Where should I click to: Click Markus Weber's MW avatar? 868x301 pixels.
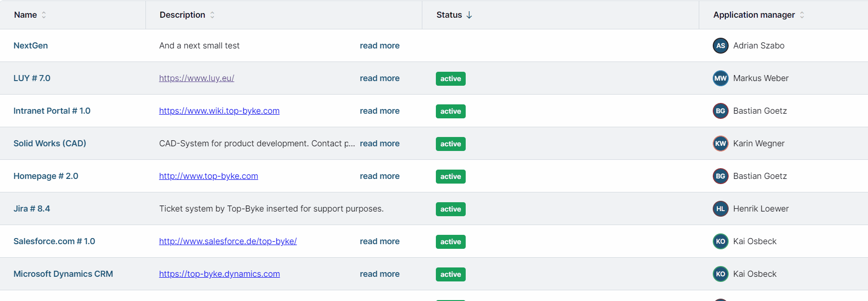coord(720,78)
